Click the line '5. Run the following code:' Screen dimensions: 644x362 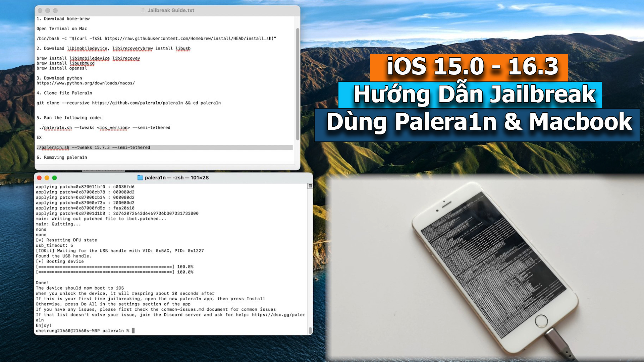[69, 118]
